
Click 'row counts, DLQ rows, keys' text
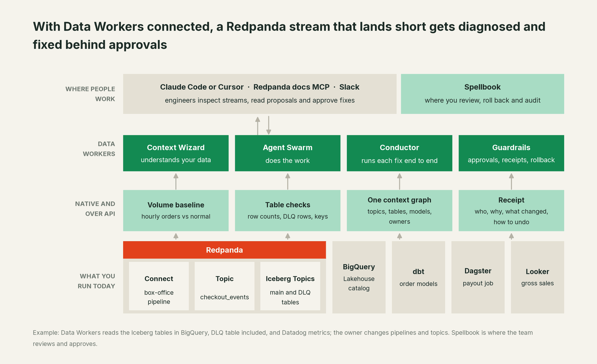tap(288, 216)
